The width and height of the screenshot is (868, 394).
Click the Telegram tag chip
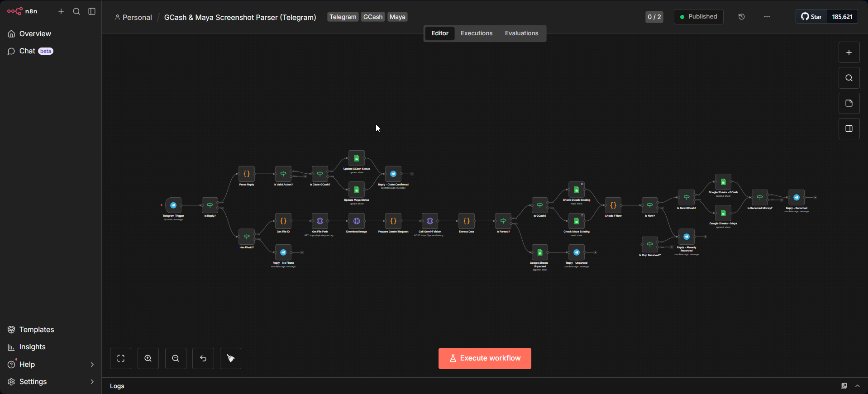343,17
